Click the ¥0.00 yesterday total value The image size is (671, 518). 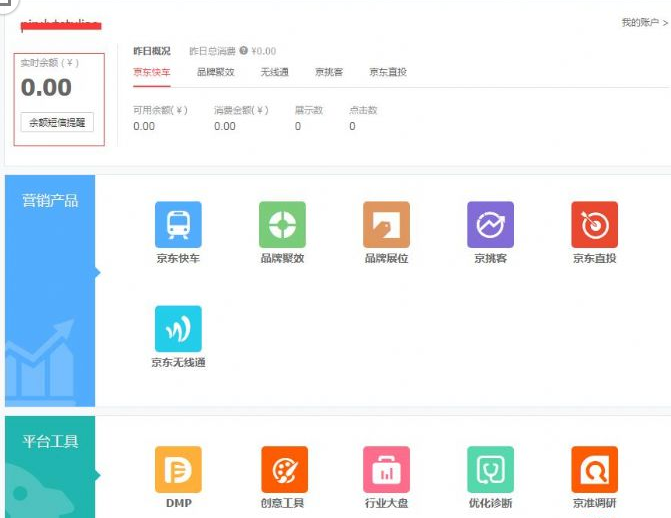[x=264, y=51]
